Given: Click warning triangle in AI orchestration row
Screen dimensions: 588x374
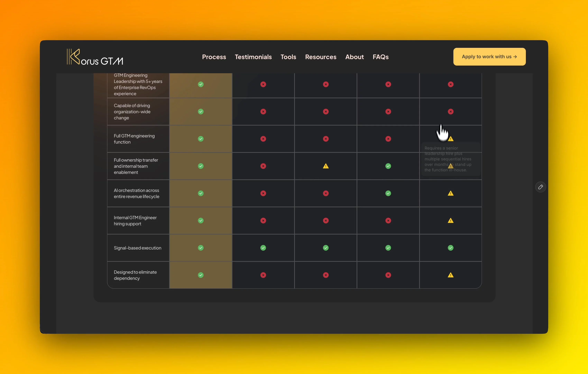Looking at the screenshot, I should (x=451, y=193).
